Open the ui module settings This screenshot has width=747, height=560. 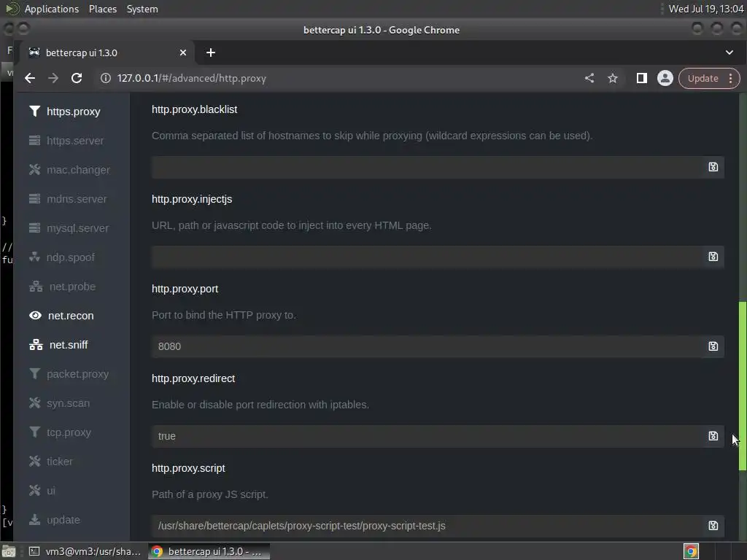pos(51,491)
